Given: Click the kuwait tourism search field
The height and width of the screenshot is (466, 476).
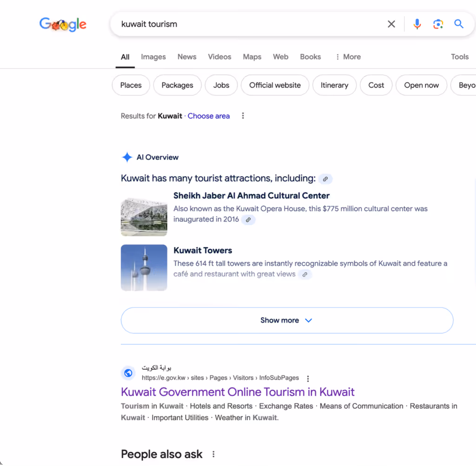Looking at the screenshot, I should point(249,24).
